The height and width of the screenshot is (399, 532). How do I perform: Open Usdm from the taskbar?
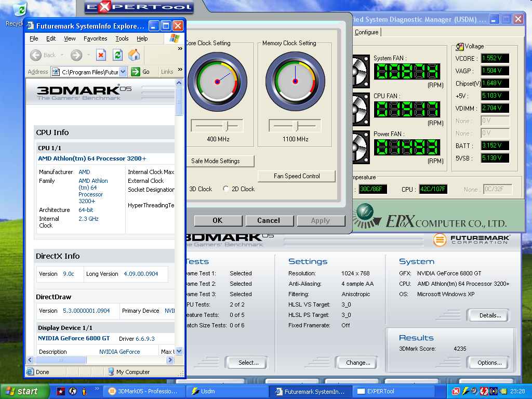pyautogui.click(x=225, y=391)
